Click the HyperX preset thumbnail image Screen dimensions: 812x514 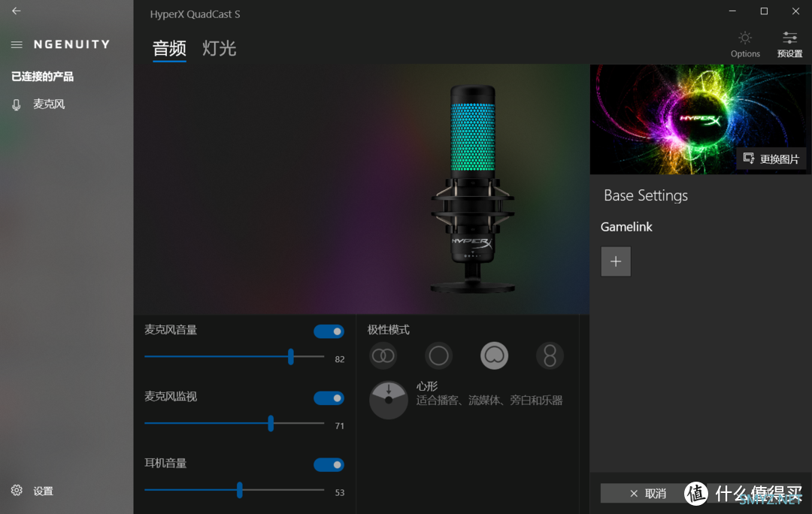pos(701,119)
